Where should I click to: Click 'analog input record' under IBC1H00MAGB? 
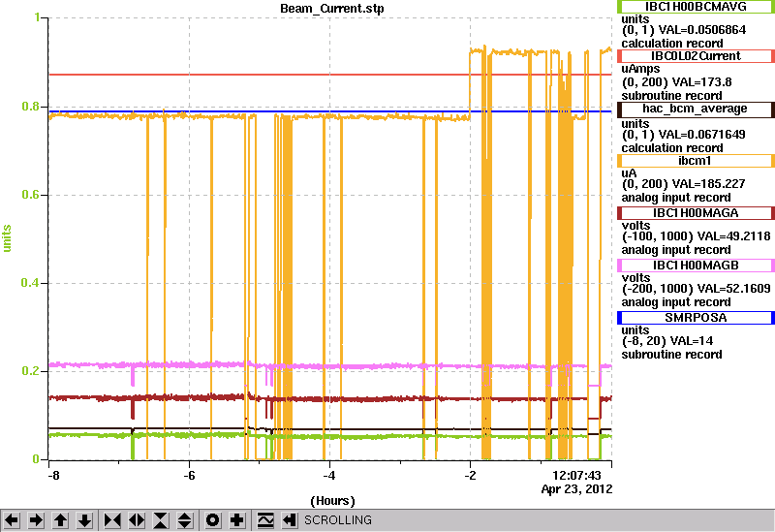click(x=676, y=302)
